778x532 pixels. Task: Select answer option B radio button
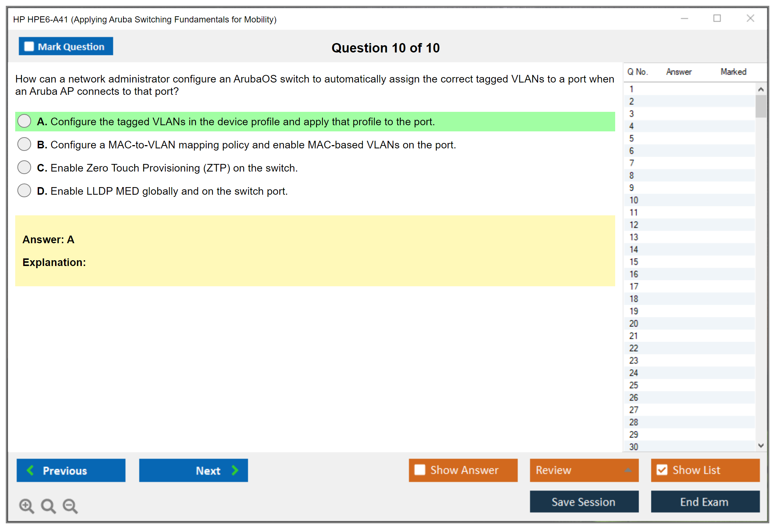pos(24,144)
